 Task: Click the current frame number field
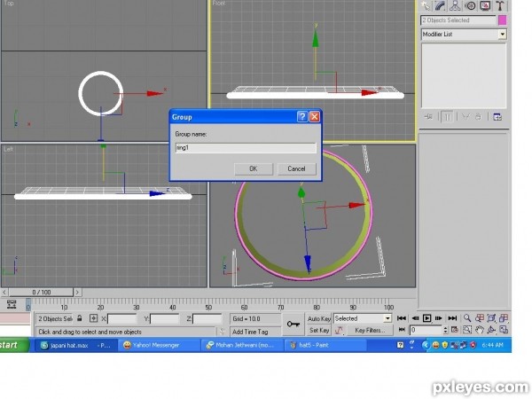[x=426, y=330]
